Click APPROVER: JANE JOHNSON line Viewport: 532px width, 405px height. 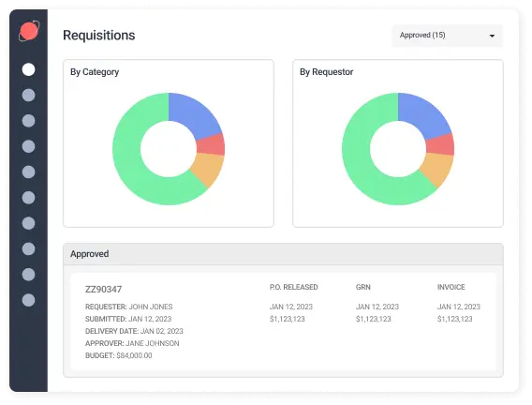(132, 343)
